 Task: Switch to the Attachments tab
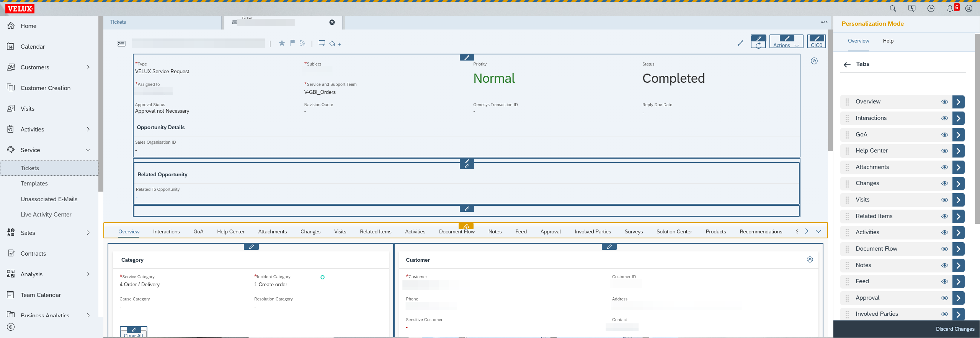pyautogui.click(x=273, y=231)
